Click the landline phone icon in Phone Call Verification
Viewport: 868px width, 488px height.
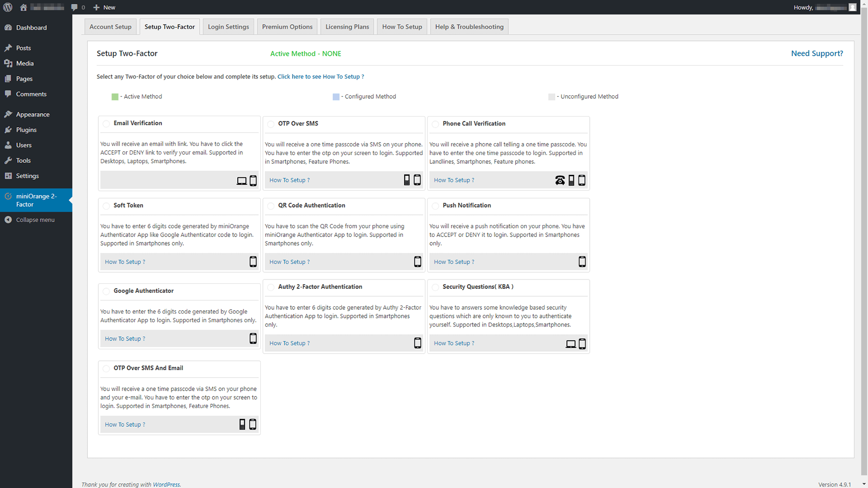pyautogui.click(x=560, y=180)
